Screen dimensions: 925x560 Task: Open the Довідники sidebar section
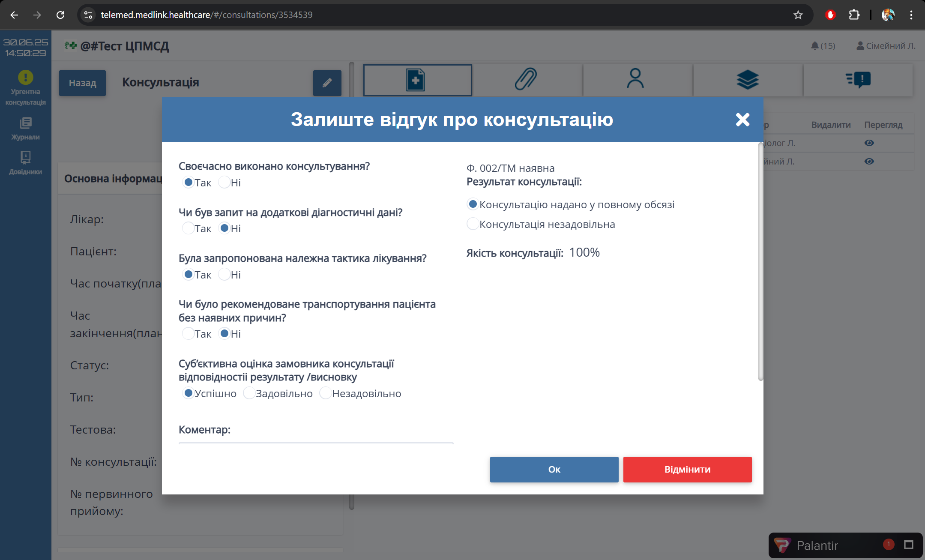[25, 163]
